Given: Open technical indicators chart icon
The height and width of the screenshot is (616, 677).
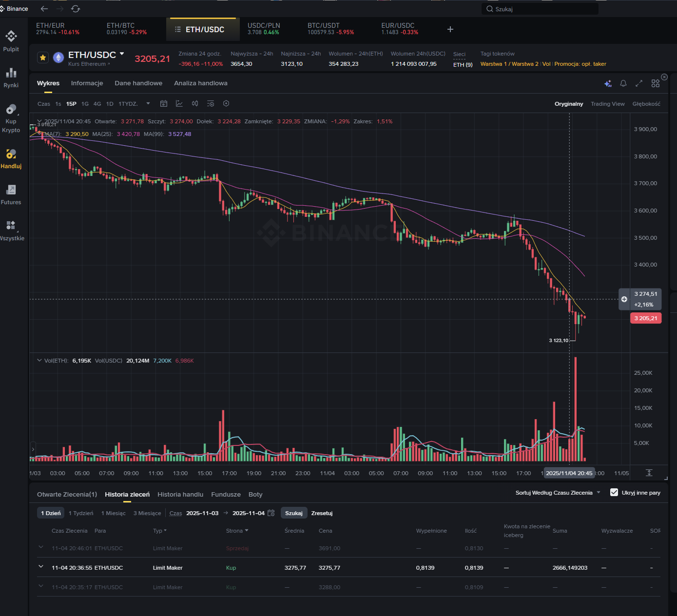Looking at the screenshot, I should (x=179, y=104).
